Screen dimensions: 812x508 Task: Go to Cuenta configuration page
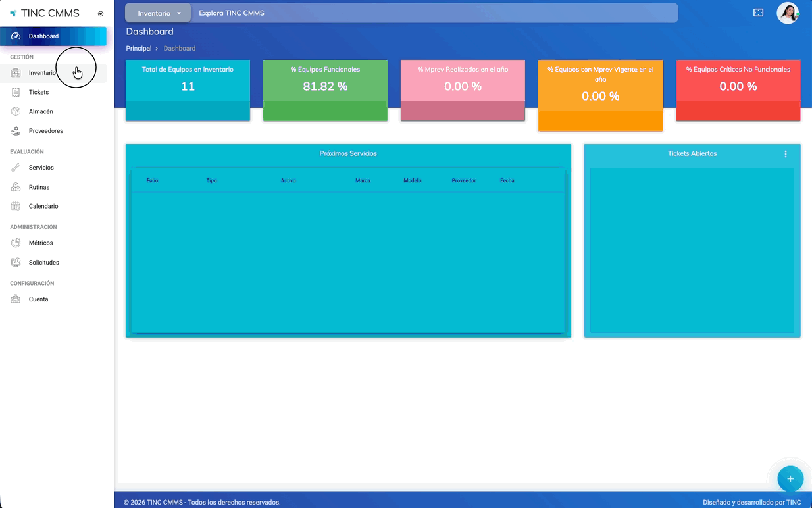click(x=38, y=299)
